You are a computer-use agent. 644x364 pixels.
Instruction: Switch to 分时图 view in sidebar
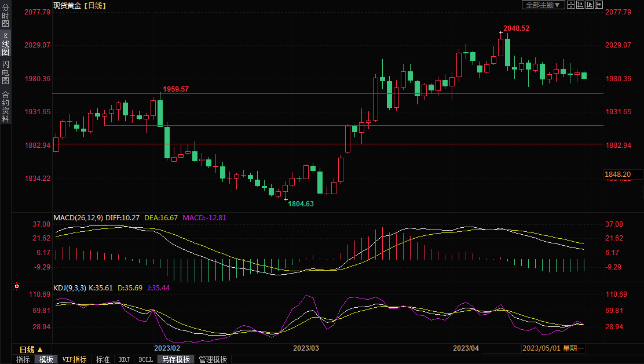(x=5, y=16)
